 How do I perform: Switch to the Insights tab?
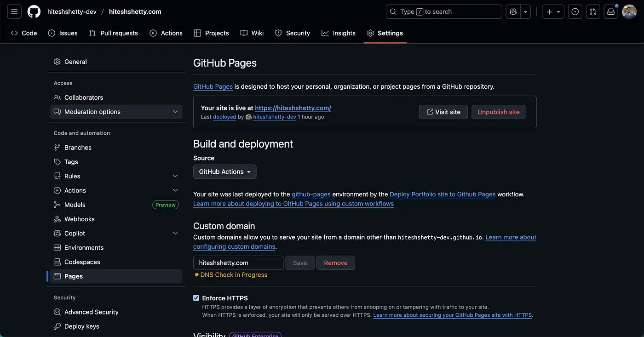coord(339,33)
